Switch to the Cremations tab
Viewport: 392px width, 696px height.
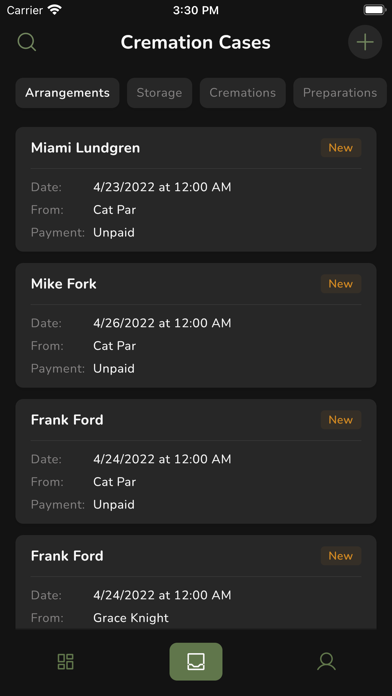coord(242,93)
